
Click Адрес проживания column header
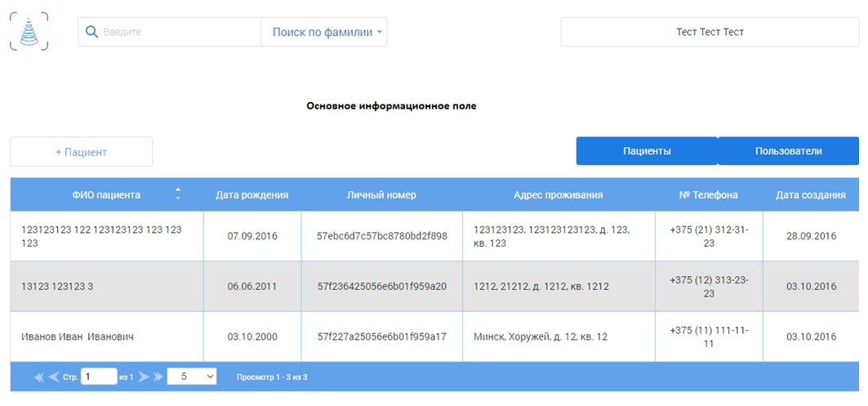(x=558, y=194)
